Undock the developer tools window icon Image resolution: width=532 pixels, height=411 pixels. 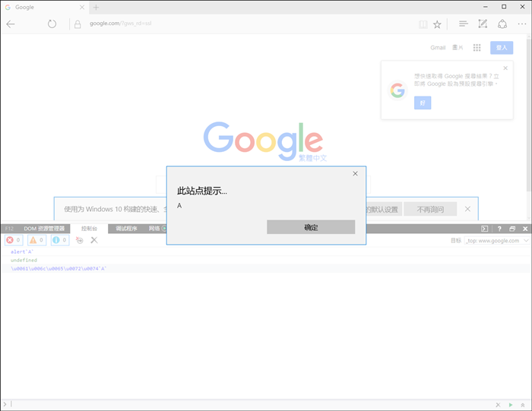tap(512, 229)
